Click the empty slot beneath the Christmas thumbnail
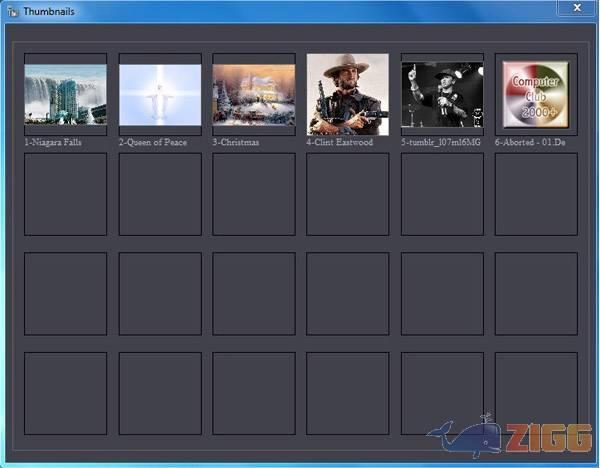600x468 pixels. [254, 194]
